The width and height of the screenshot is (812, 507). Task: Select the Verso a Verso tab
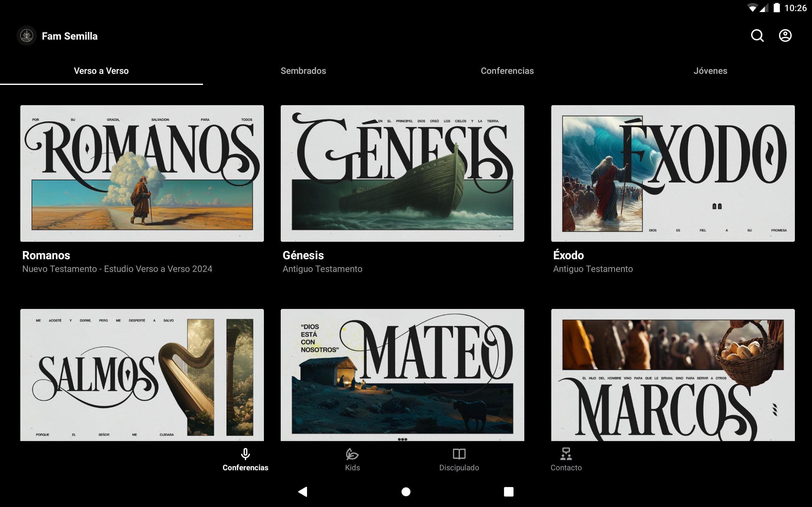point(101,71)
